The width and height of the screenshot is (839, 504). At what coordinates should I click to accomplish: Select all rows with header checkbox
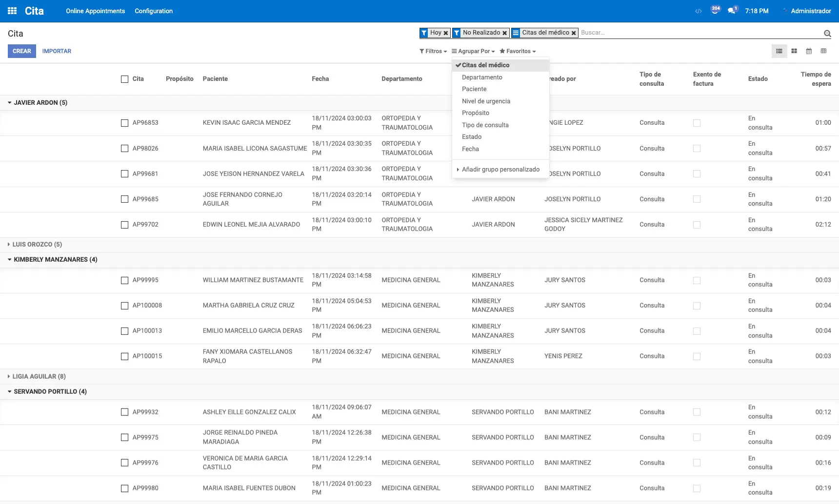tap(125, 79)
